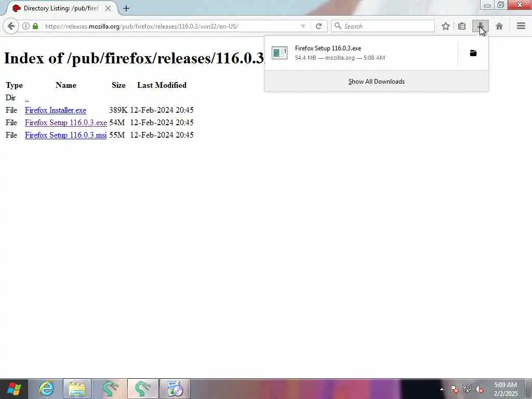Open containing folder for downloaded file

pos(473,53)
